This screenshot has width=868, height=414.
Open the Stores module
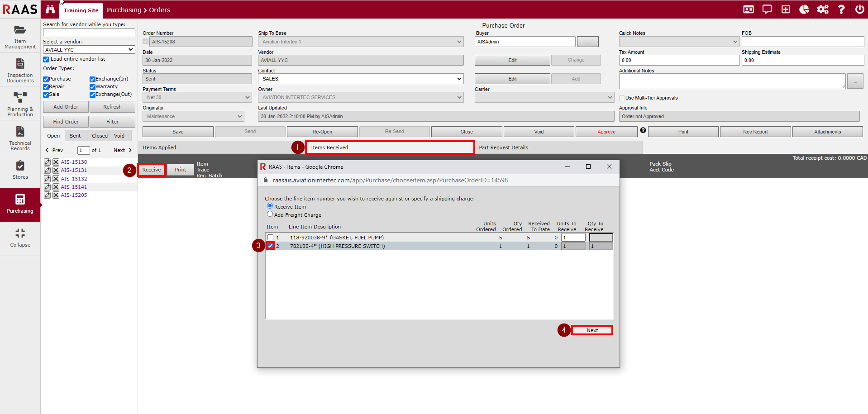coord(20,170)
